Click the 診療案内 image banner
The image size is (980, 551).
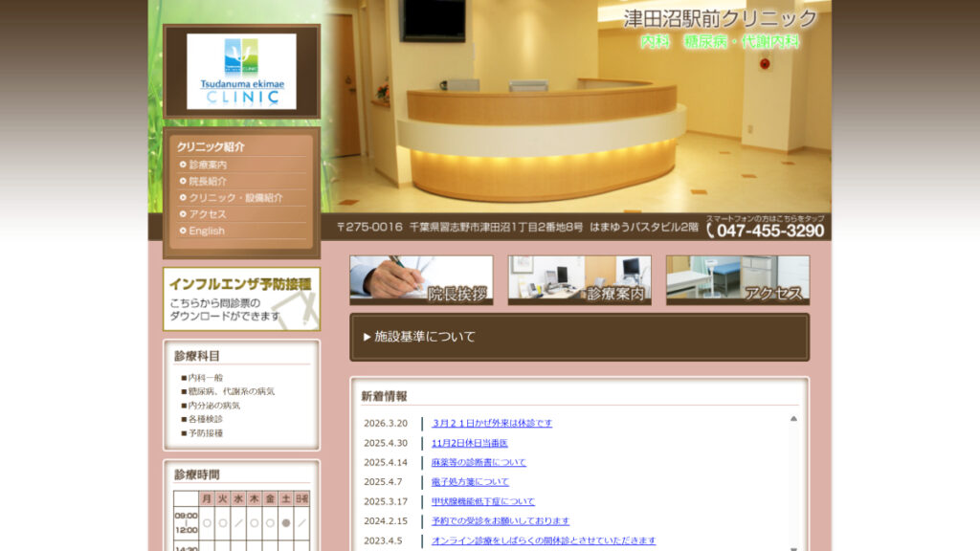[579, 280]
